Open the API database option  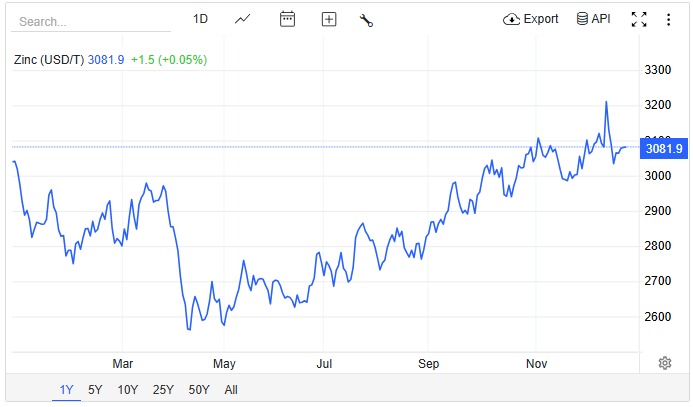[x=593, y=19]
